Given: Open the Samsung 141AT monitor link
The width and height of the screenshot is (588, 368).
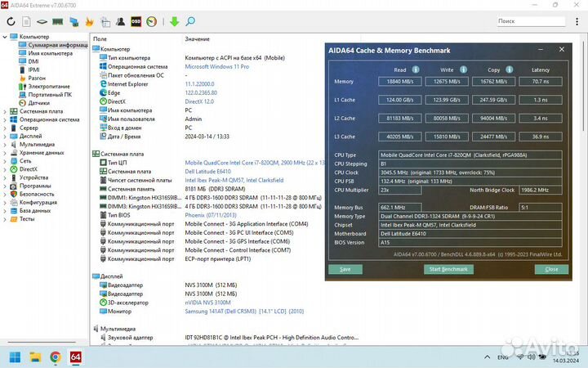Looking at the screenshot, I should click(244, 312).
